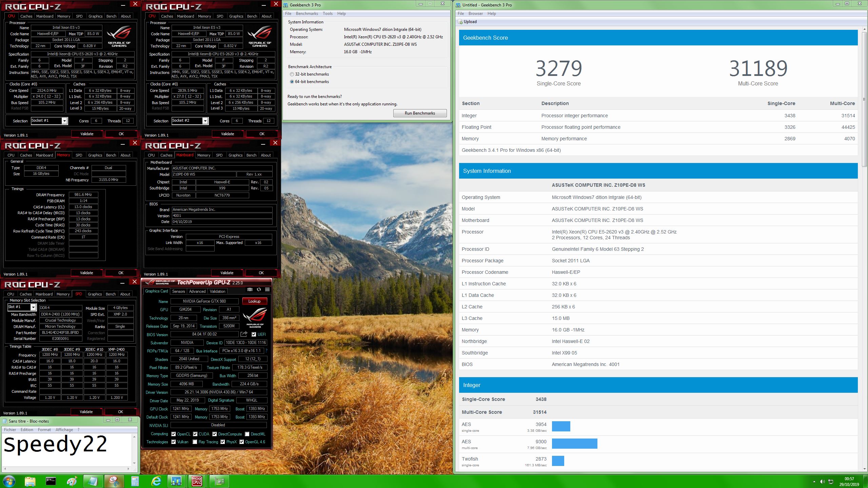Enable the DirectML checkbox
This screenshot has width=868, height=488.
point(247,434)
